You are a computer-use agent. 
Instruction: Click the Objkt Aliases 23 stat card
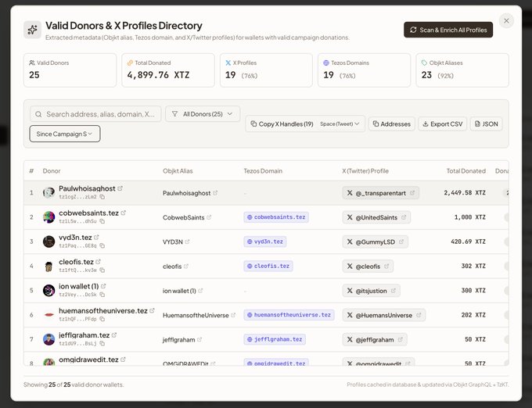pos(462,70)
